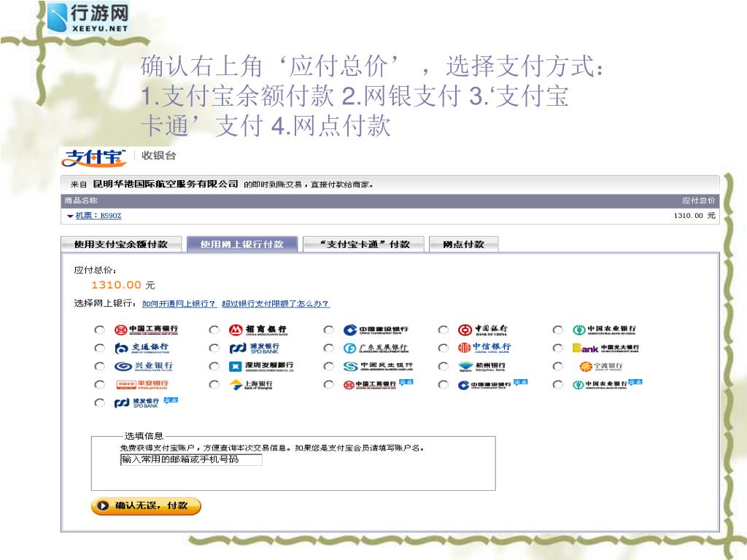Viewport: 747px width, 560px height.
Task: Click the 中国建设银行 bank logo
Action: (x=376, y=330)
